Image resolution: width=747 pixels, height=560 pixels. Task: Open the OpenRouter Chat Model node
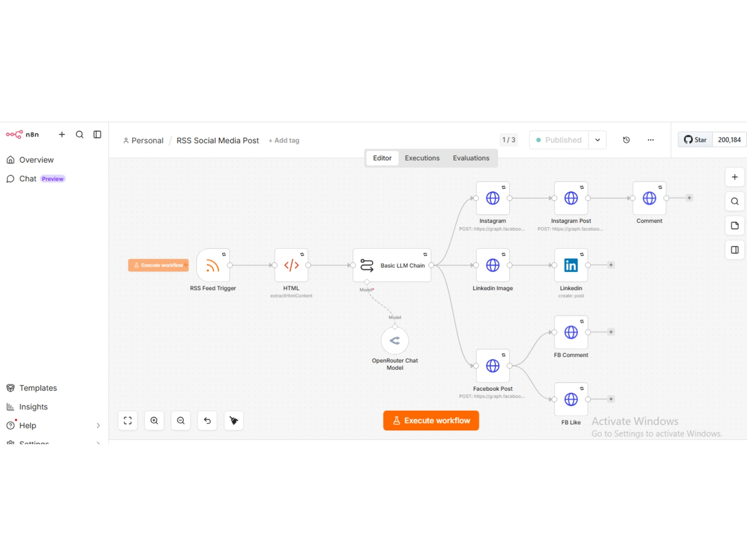[395, 341]
